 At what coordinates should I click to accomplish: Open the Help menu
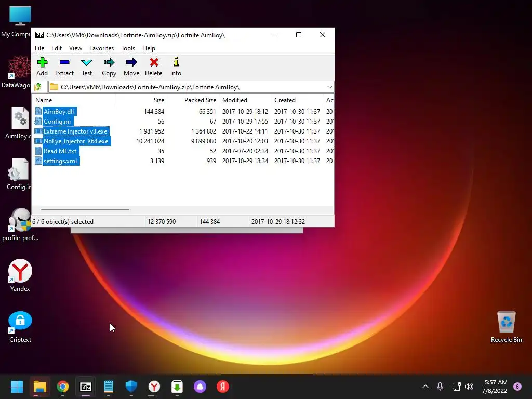(149, 48)
